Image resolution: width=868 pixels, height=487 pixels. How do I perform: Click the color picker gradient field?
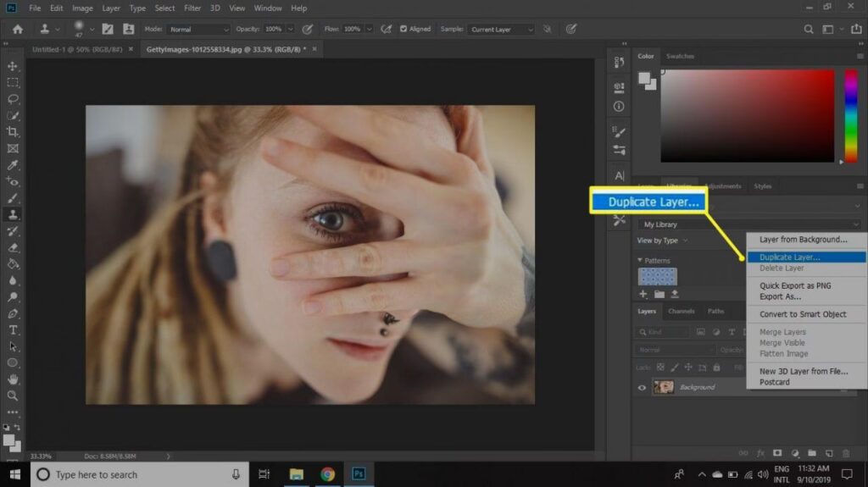pyautogui.click(x=747, y=115)
